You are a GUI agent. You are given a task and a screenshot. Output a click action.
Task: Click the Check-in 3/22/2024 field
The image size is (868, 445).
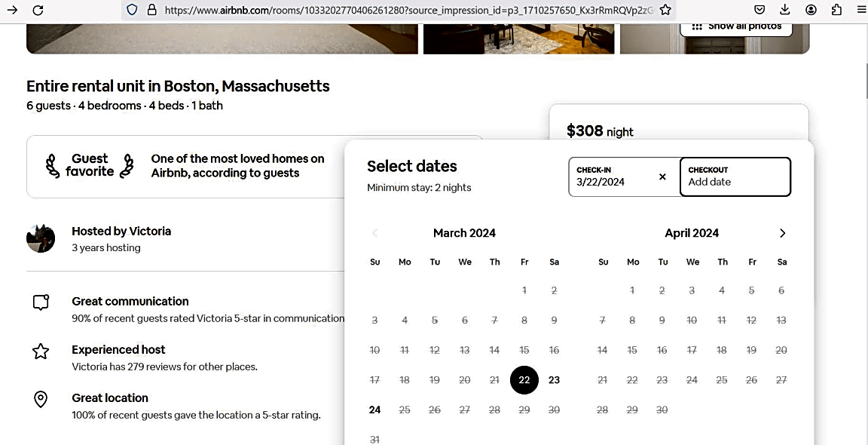click(x=625, y=176)
